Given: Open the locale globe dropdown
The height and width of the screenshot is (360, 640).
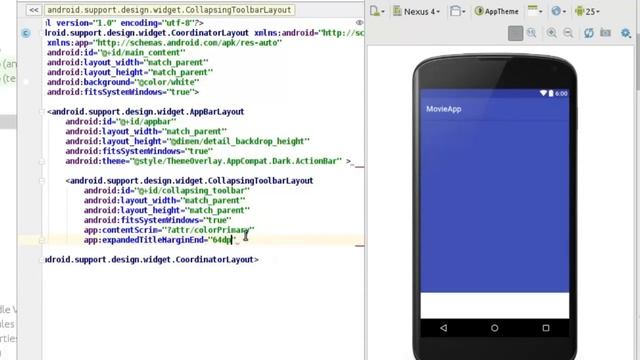Looking at the screenshot, I should [x=558, y=11].
